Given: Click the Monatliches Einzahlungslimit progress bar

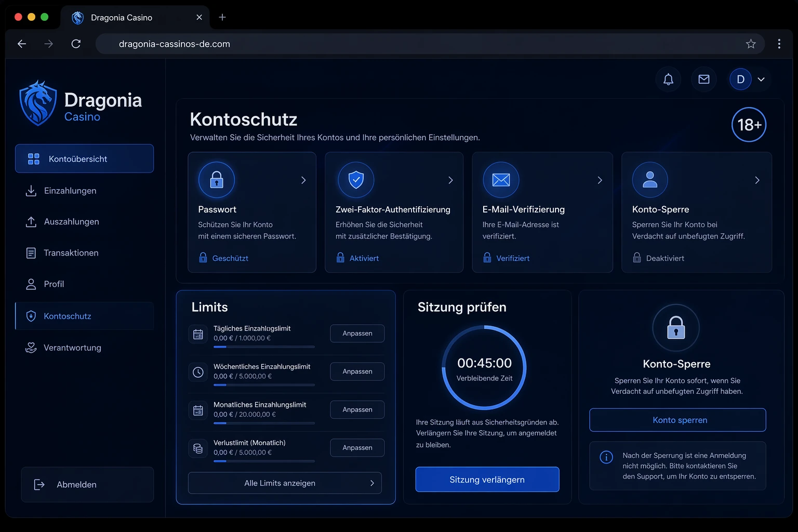Looking at the screenshot, I should [264, 423].
